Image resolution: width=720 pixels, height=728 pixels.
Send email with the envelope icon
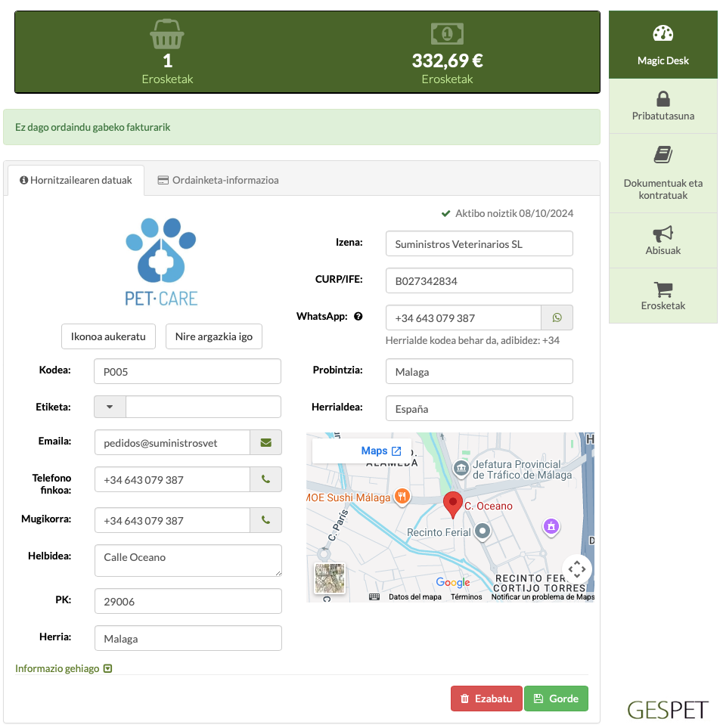265,442
